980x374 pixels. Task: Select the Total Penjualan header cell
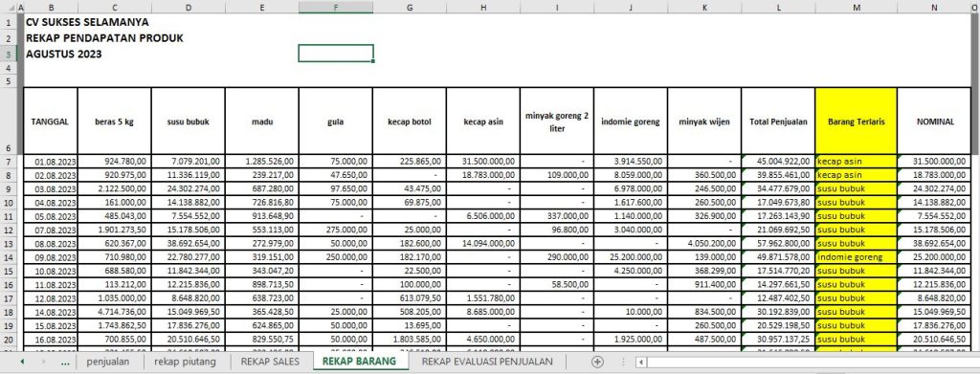tap(778, 121)
